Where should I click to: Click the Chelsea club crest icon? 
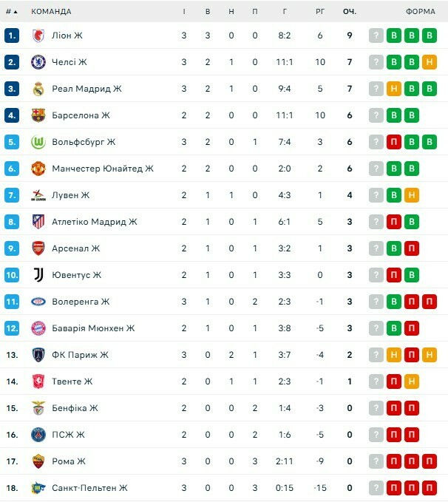click(38, 62)
